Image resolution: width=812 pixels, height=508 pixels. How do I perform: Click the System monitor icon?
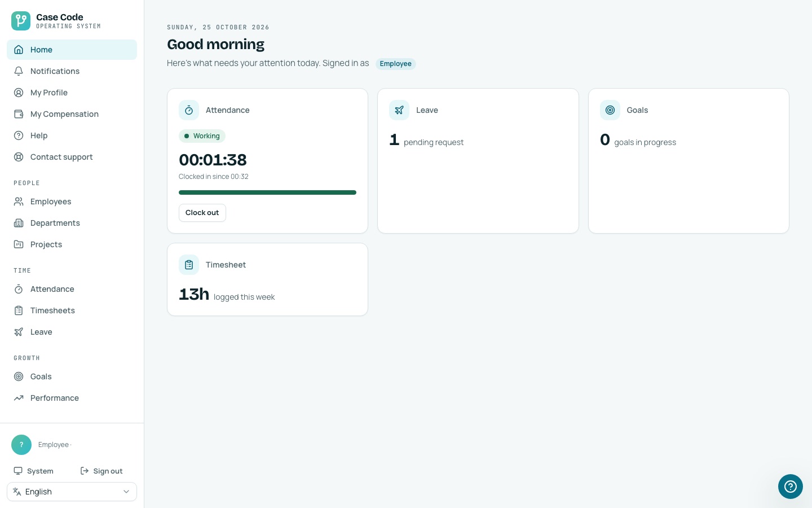click(18, 471)
